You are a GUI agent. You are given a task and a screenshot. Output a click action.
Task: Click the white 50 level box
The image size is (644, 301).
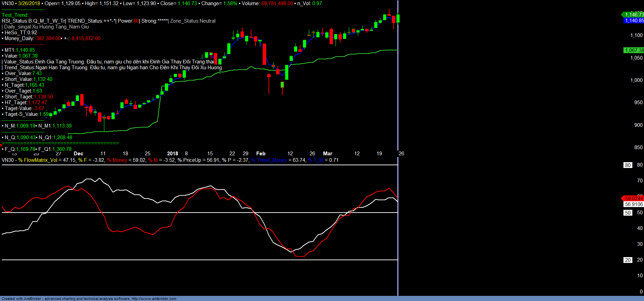pos(628,213)
